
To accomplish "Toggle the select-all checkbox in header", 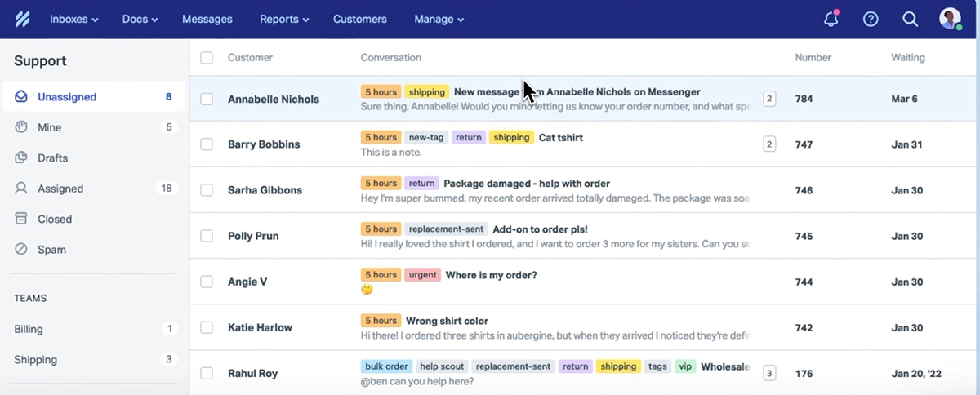I will (207, 58).
